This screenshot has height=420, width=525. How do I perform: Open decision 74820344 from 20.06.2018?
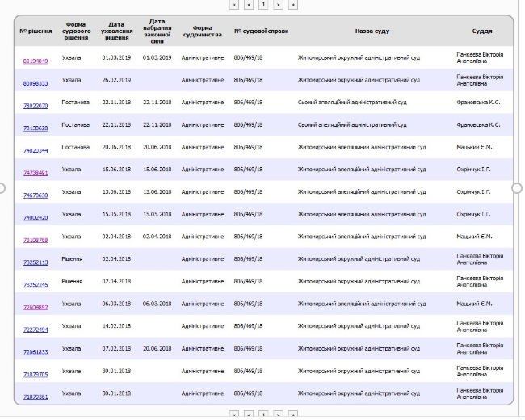36,150
